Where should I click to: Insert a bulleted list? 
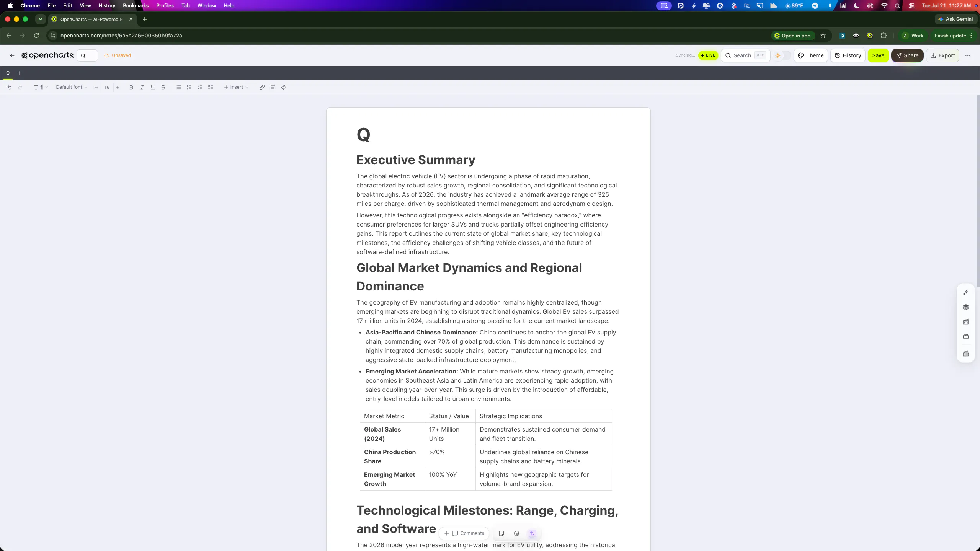(178, 87)
